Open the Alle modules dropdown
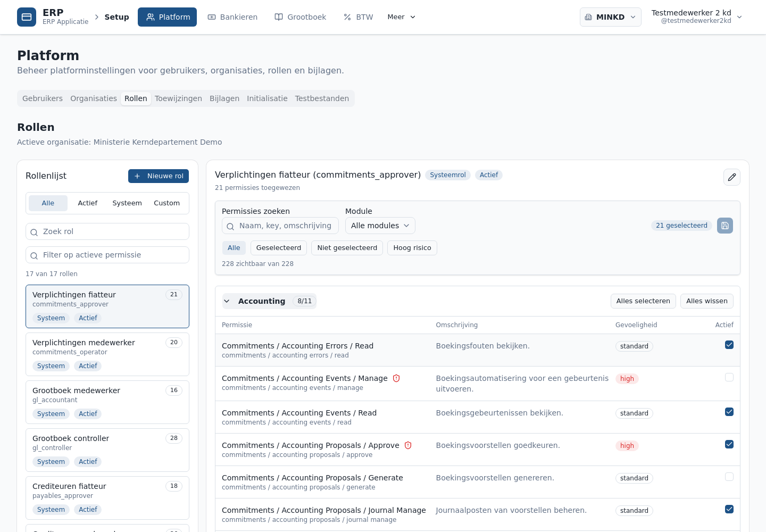This screenshot has height=532, width=766. click(x=380, y=226)
